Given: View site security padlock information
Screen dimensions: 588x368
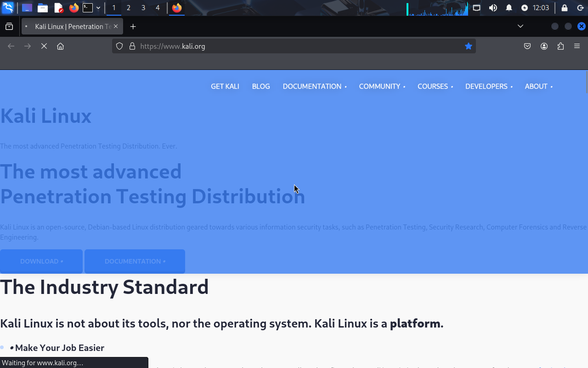Looking at the screenshot, I should [132, 46].
